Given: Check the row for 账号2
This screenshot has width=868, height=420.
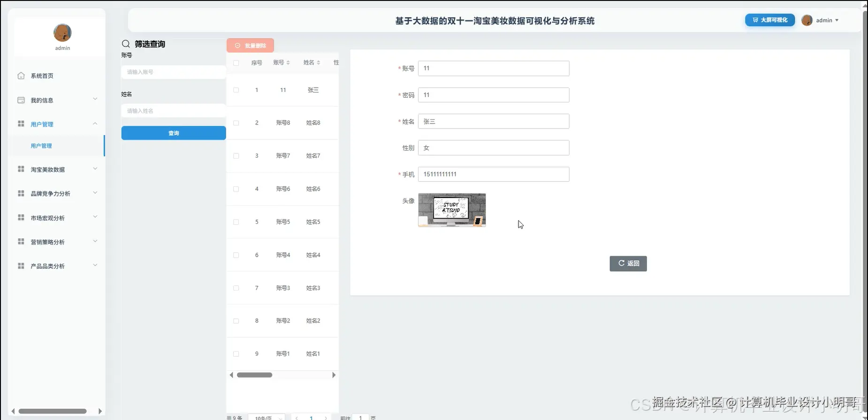Looking at the screenshot, I should (x=236, y=321).
